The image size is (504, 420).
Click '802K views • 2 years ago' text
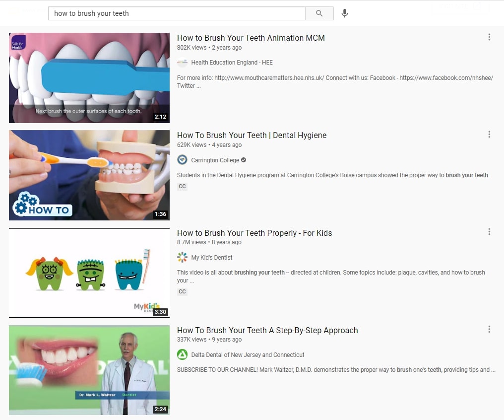pyautogui.click(x=209, y=48)
